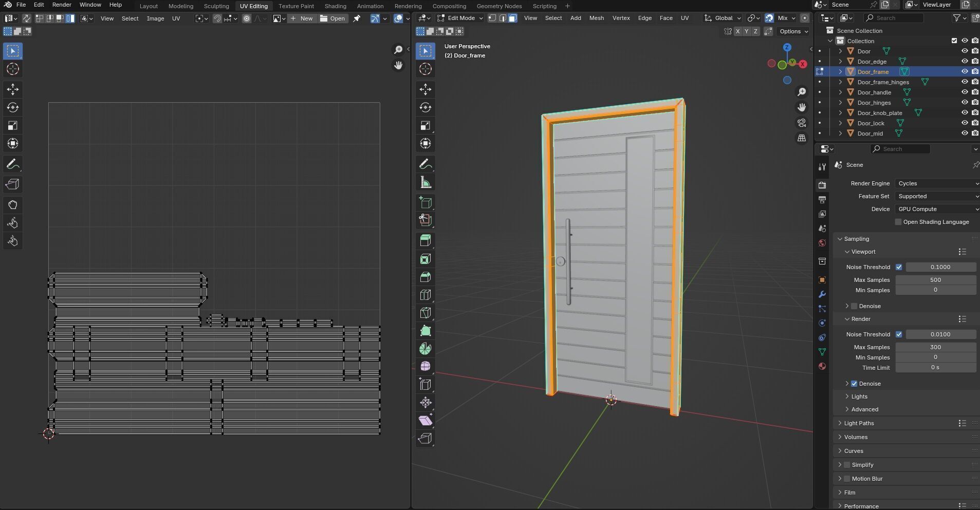Select the Cursor tool in UV editor
980x510 pixels.
click(x=13, y=69)
